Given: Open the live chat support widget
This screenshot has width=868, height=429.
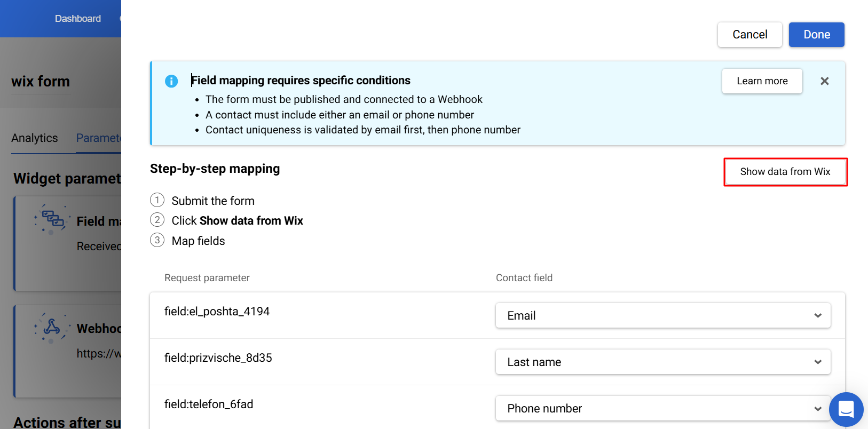Looking at the screenshot, I should (846, 409).
